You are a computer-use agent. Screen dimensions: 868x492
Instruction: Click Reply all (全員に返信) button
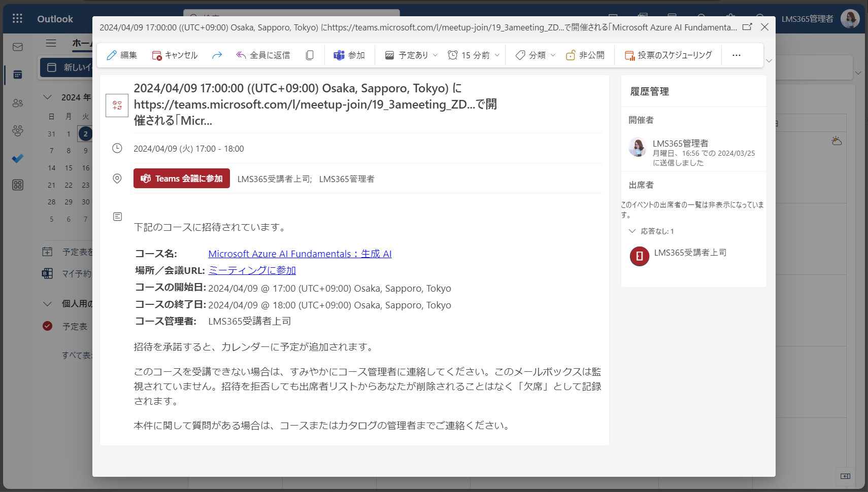tap(263, 55)
